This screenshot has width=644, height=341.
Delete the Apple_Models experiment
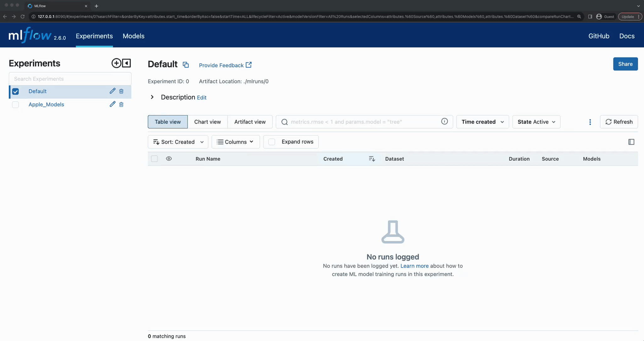[x=121, y=104]
